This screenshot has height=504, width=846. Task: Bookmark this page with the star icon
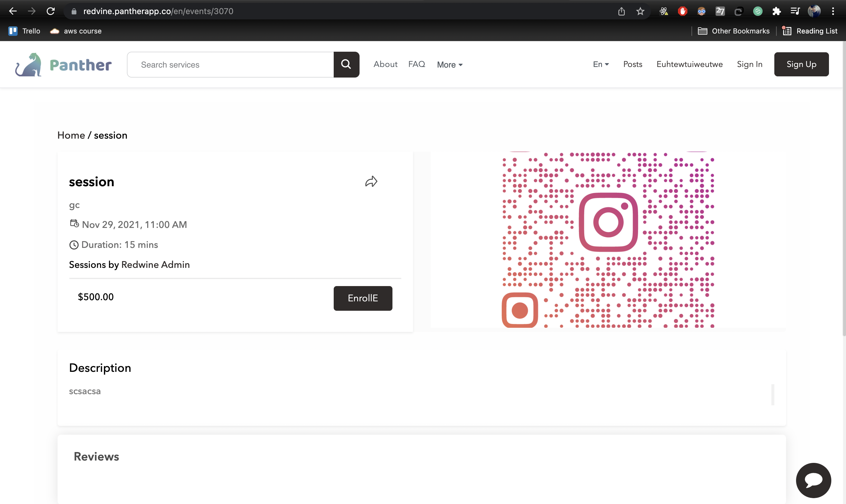point(640,11)
